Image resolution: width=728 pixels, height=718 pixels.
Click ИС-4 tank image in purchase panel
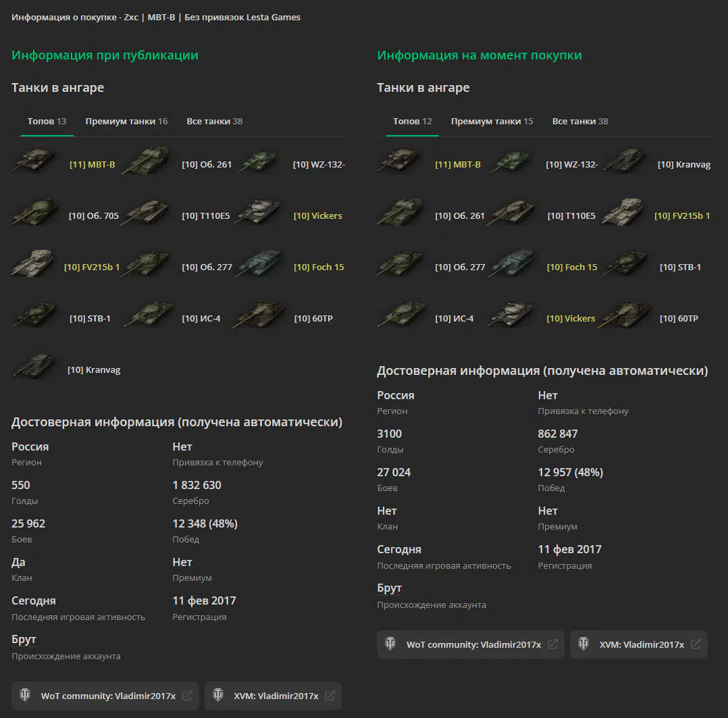coord(401,315)
